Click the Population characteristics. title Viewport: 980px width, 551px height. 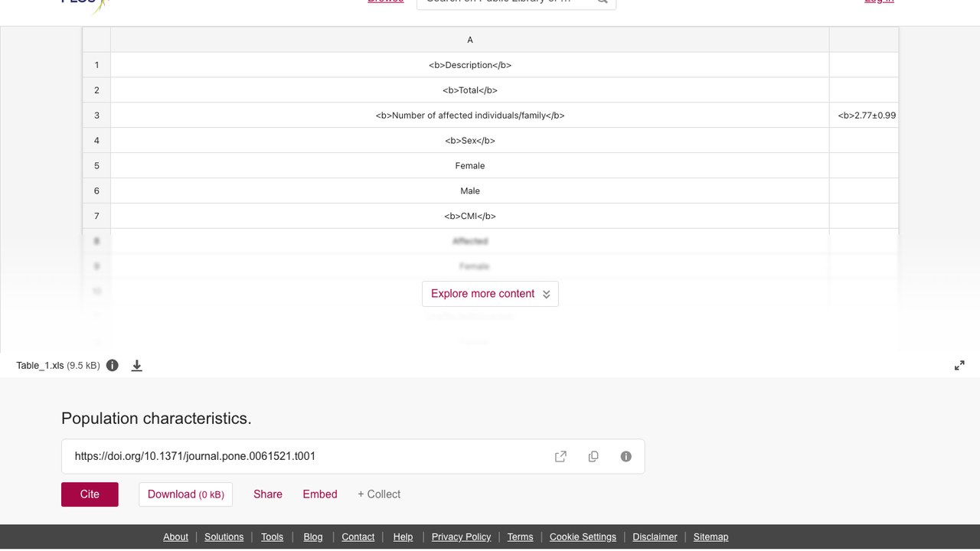coord(156,419)
